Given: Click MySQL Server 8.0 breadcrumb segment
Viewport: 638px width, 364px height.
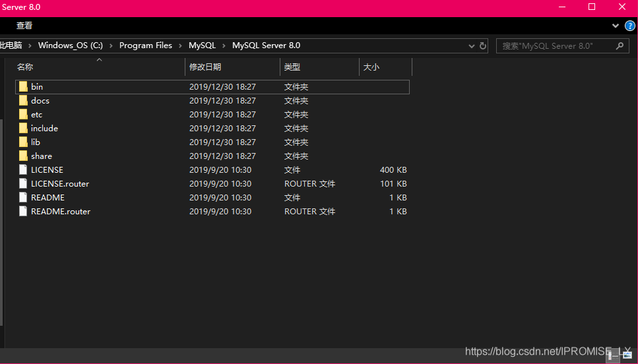Looking at the screenshot, I should [x=266, y=45].
